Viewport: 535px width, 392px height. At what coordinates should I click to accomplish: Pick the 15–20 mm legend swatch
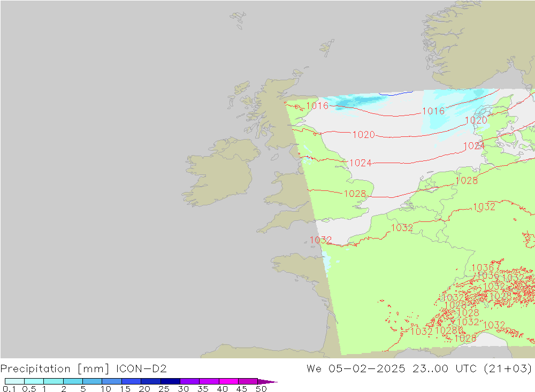(x=132, y=381)
